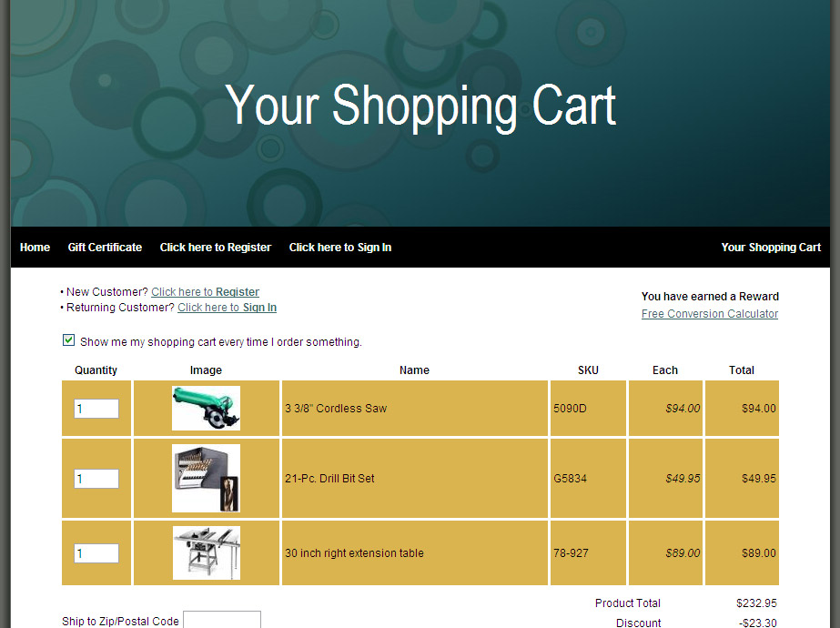Viewport: 840px width, 628px height.
Task: Click the Returning Customer Sign In link
Action: (x=227, y=308)
